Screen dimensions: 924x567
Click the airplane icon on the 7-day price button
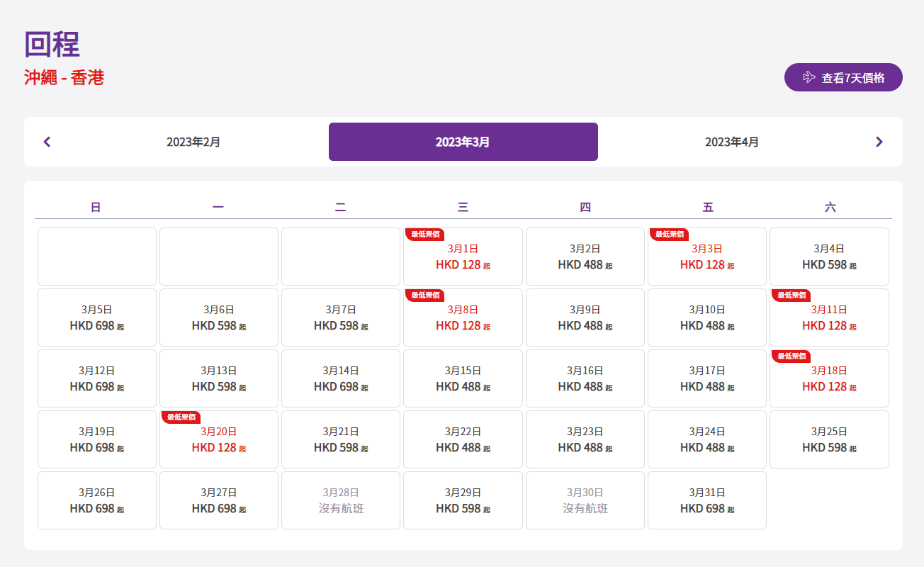(x=808, y=77)
